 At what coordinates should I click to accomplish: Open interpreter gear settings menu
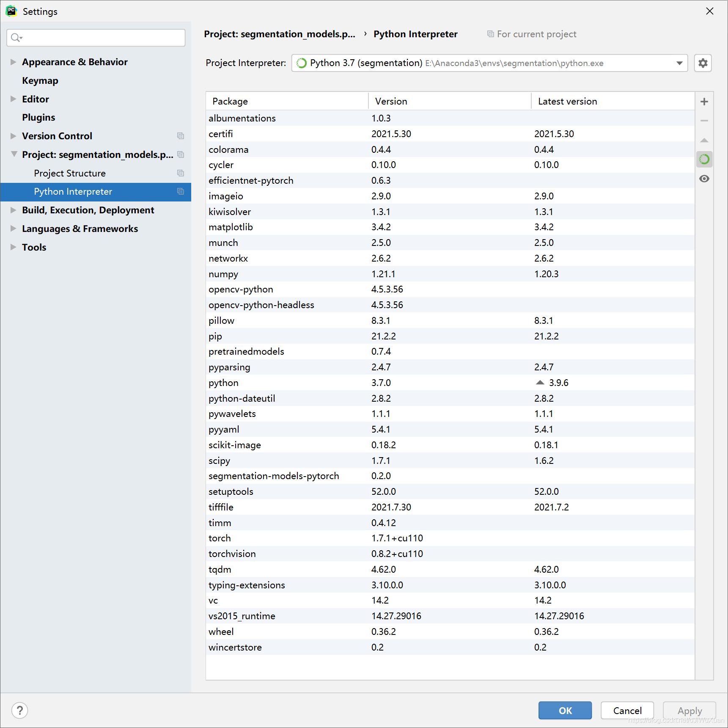tap(703, 63)
